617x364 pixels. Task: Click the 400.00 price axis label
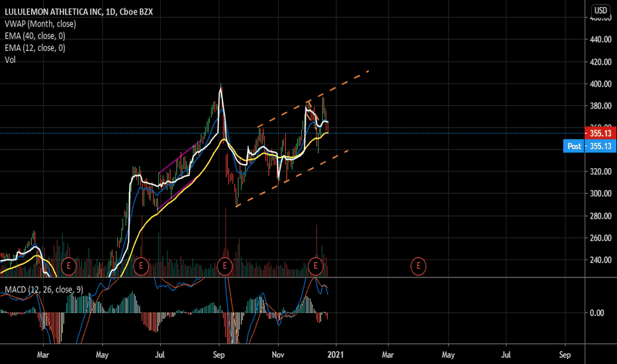click(600, 84)
